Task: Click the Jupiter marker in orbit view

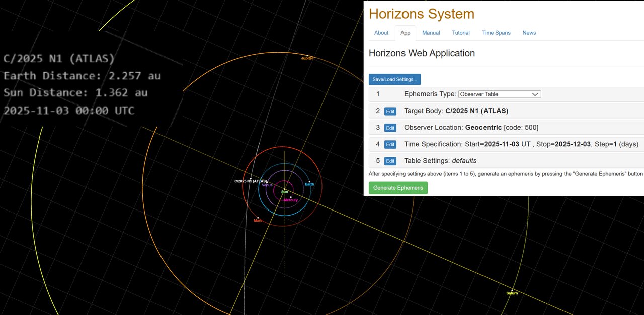Action: (x=307, y=55)
